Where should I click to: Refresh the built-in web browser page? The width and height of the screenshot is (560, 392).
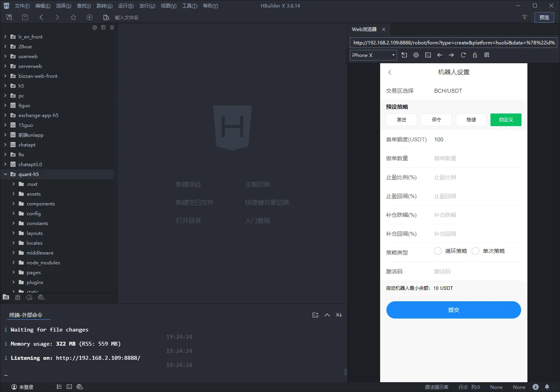pos(463,55)
